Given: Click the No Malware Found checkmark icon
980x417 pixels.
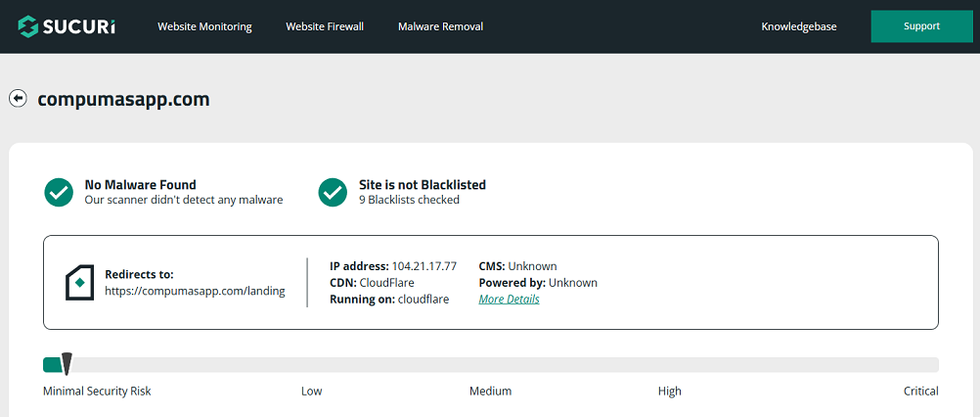Looking at the screenshot, I should pyautogui.click(x=59, y=192).
